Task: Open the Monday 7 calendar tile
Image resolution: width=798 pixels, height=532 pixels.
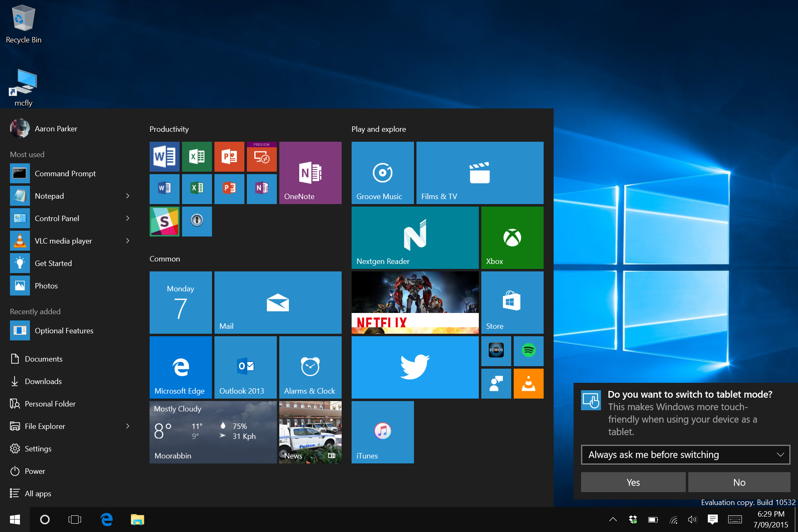Action: 181,303
